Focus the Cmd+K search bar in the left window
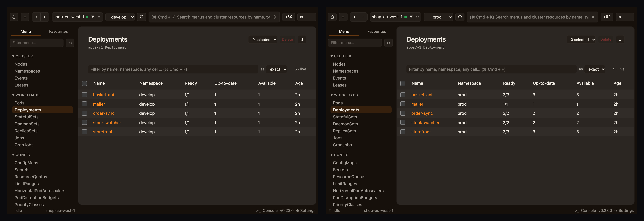The image size is (644, 221). pos(214,17)
